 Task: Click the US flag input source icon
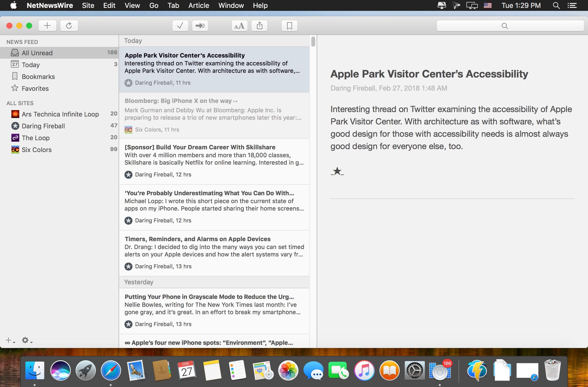[x=488, y=5]
